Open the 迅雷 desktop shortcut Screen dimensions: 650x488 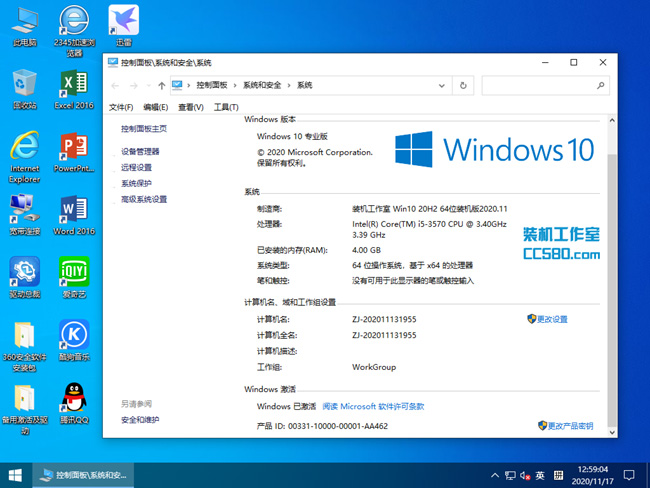click(124, 26)
